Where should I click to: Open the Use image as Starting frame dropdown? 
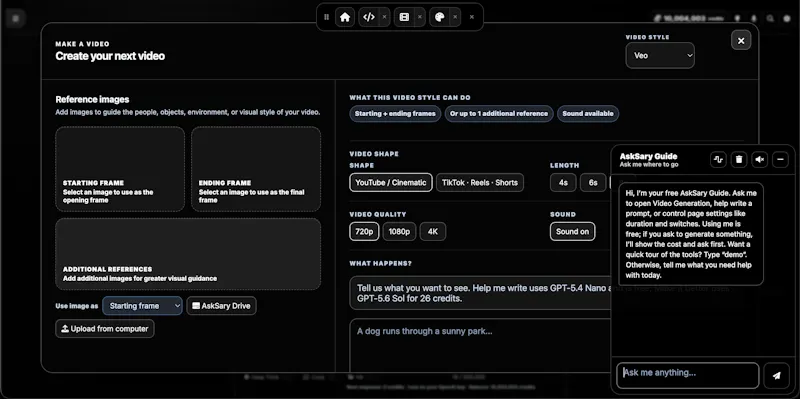(142, 306)
